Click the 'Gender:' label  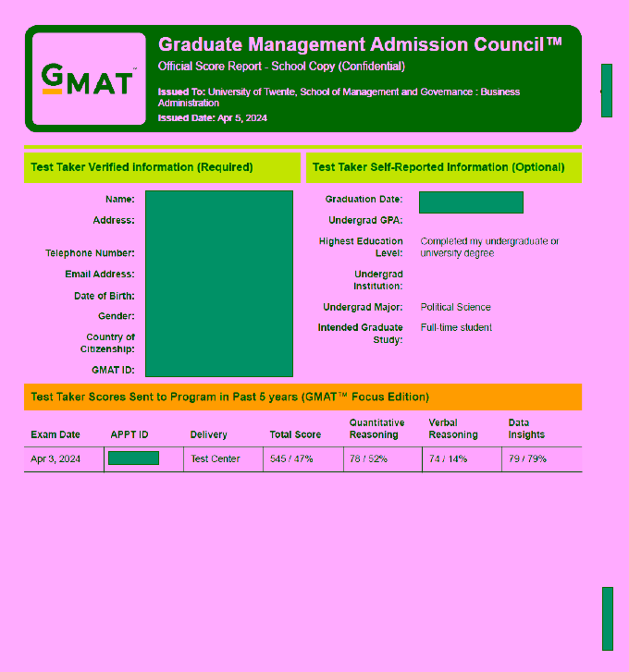coord(117,316)
